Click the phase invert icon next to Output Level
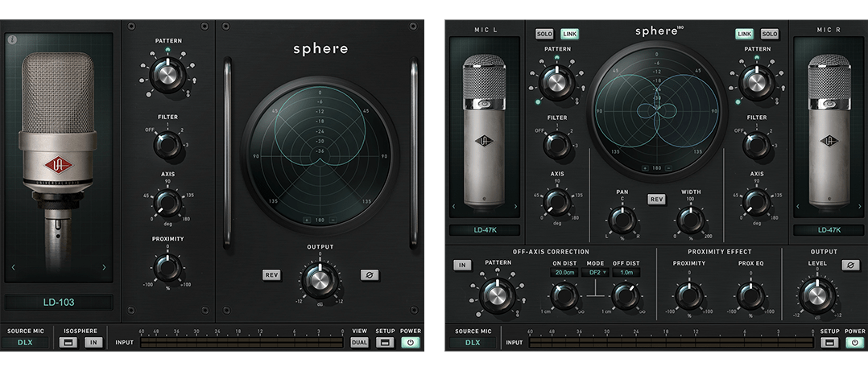This screenshot has width=868, height=371. click(850, 266)
